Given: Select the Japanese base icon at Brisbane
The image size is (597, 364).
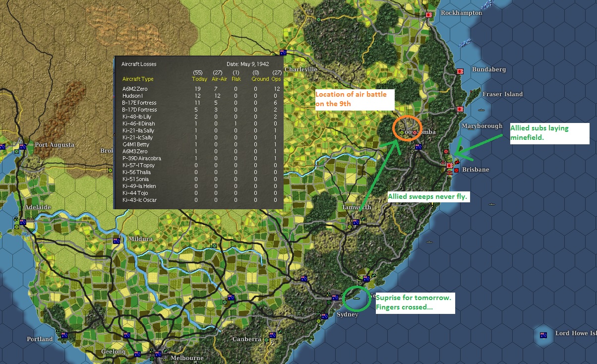Looking at the screenshot, I should (449, 166).
